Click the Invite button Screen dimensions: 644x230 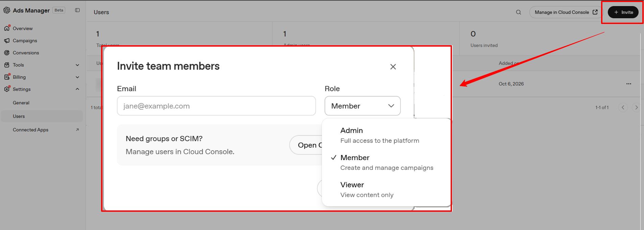(x=623, y=12)
